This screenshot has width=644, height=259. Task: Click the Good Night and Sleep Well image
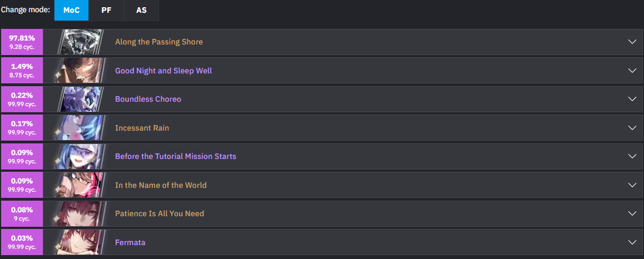pyautogui.click(x=80, y=71)
